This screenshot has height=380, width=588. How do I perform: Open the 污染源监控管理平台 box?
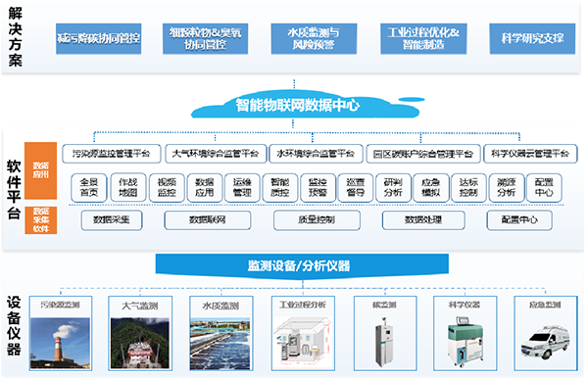pyautogui.click(x=112, y=154)
